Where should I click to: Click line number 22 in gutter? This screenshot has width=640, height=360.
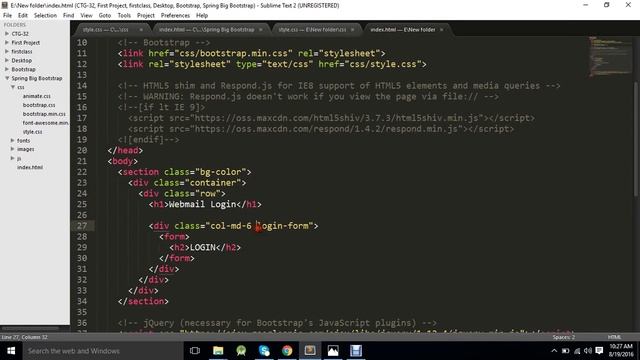click(82, 172)
